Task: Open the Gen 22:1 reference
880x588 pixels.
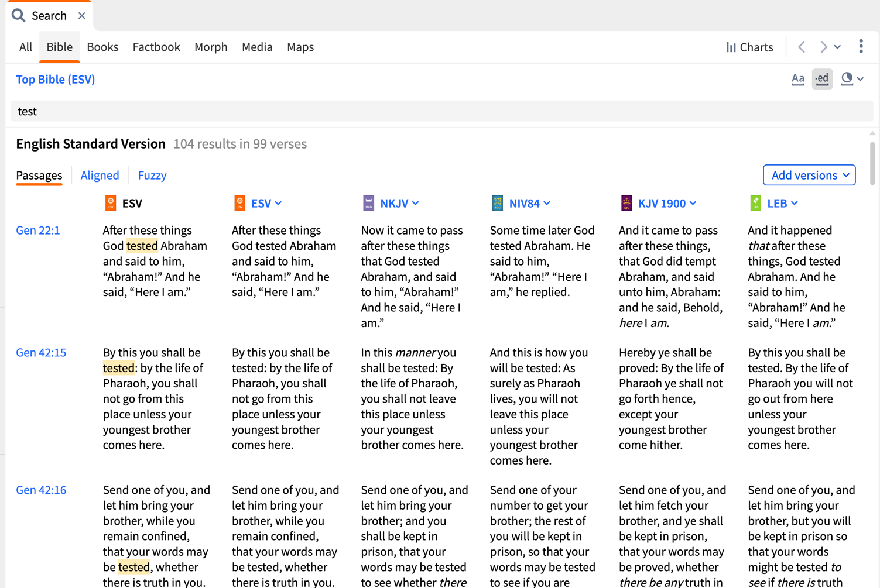Action: [x=38, y=230]
